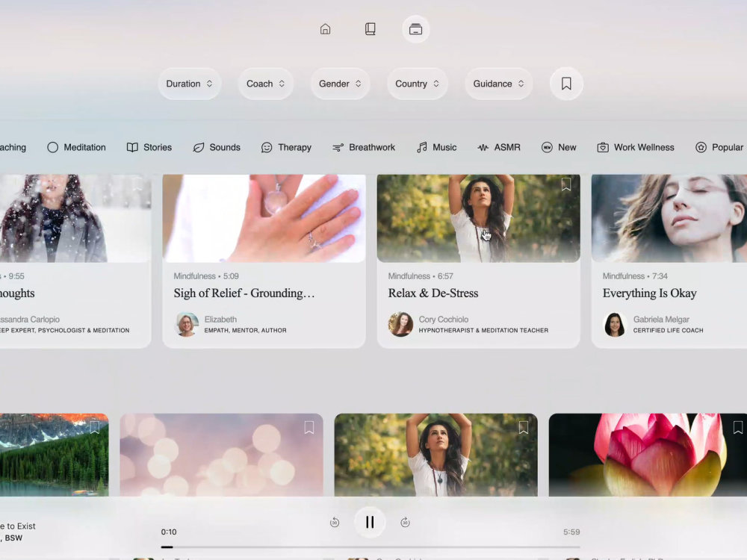Select the Meditation category
Screen dimensions: 747x560
pos(76,148)
